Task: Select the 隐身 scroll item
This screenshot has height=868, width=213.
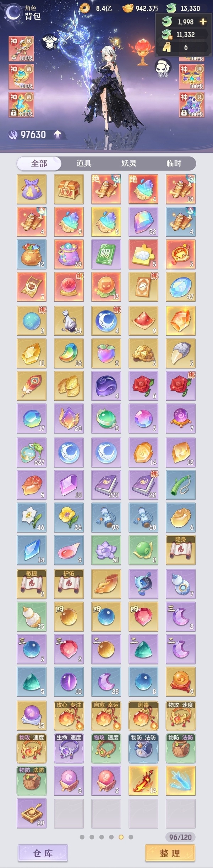Action: pos(181,550)
